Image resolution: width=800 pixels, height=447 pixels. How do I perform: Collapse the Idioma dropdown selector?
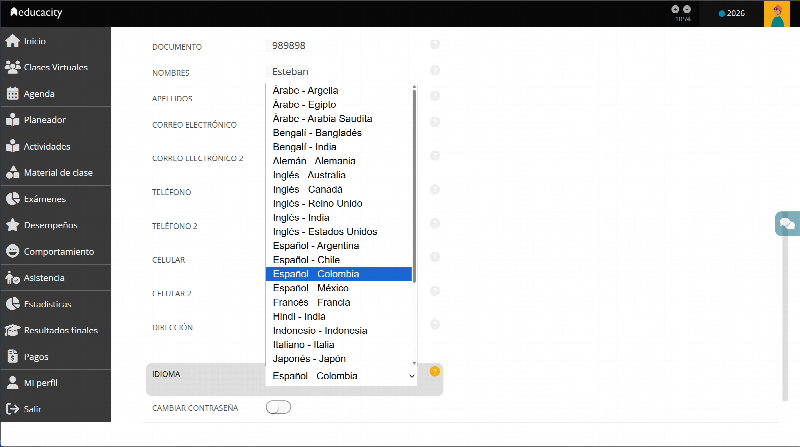click(x=341, y=376)
